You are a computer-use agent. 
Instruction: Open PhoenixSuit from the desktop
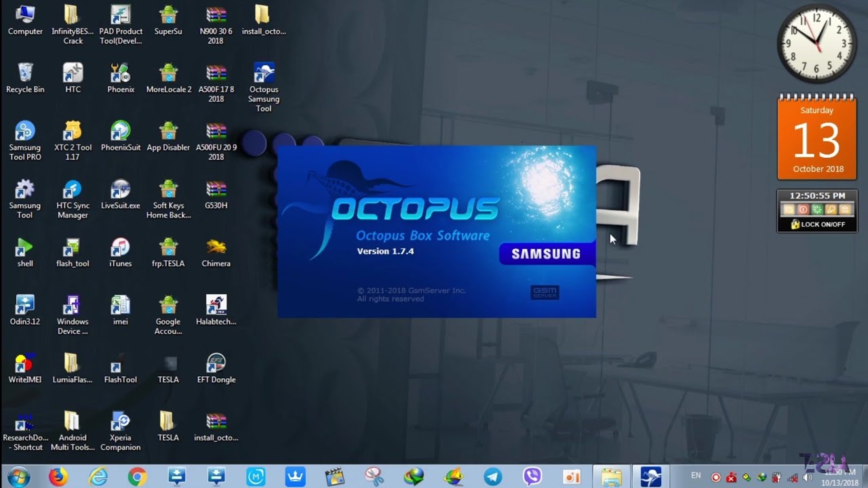pyautogui.click(x=121, y=136)
